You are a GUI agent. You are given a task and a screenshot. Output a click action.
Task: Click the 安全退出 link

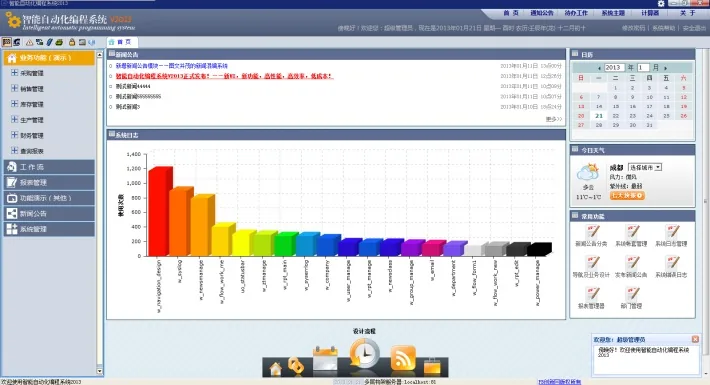pyautogui.click(x=694, y=28)
